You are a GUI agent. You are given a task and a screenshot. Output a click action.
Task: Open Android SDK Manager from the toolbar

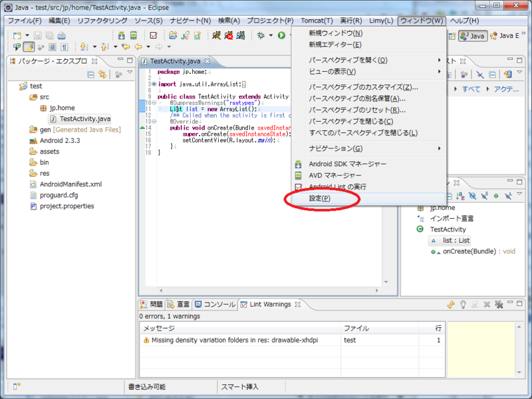click(121, 35)
